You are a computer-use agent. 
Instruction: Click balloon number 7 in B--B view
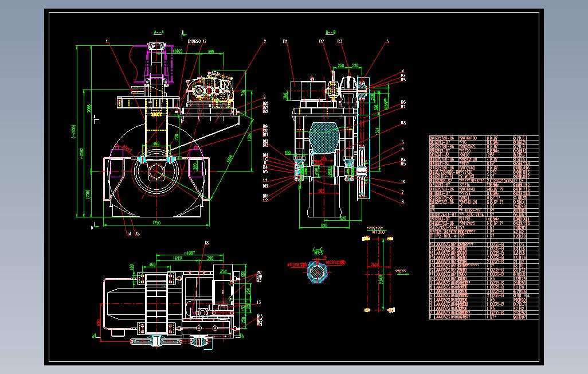(x=403, y=192)
